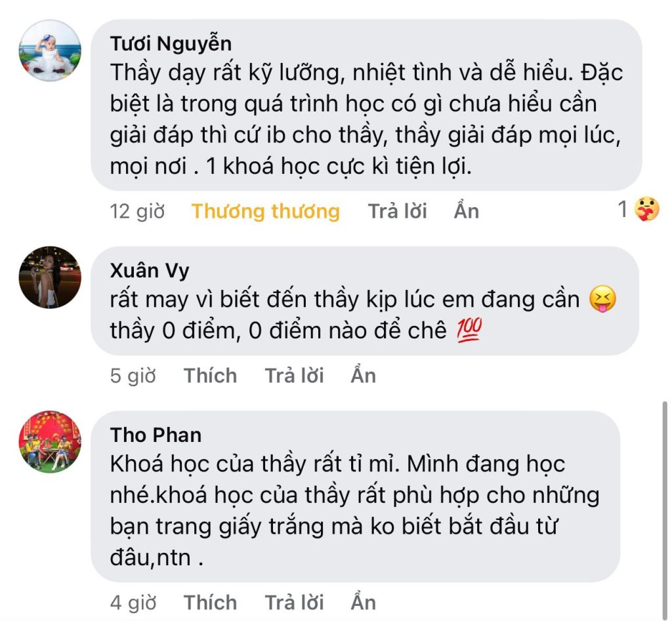This screenshot has height=621, width=672.
Task: Hide Tươi Nguyễn's comment with Ẩn
Action: (x=467, y=211)
